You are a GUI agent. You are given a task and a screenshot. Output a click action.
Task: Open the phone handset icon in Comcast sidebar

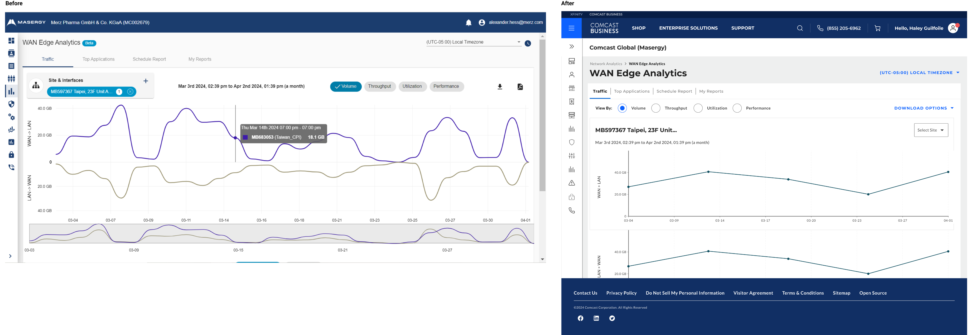tap(572, 210)
